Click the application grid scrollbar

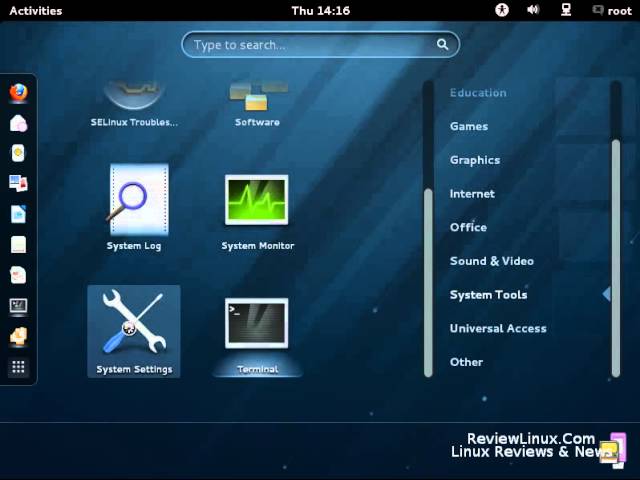point(428,282)
